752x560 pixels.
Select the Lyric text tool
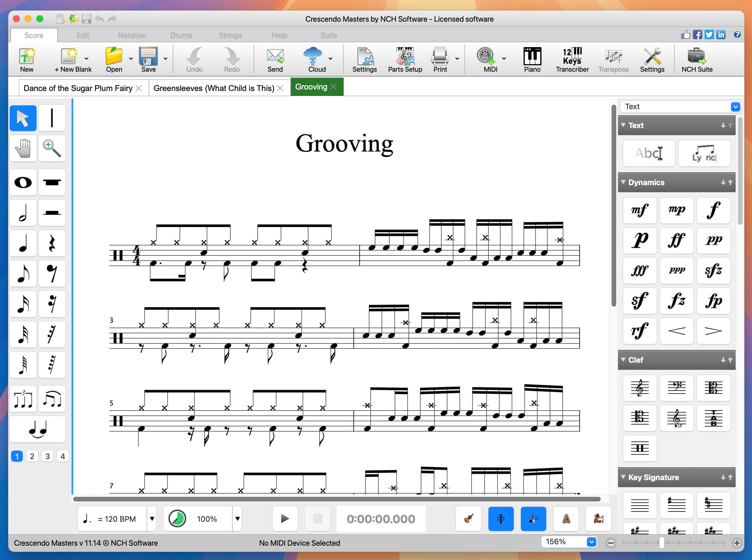tap(704, 154)
